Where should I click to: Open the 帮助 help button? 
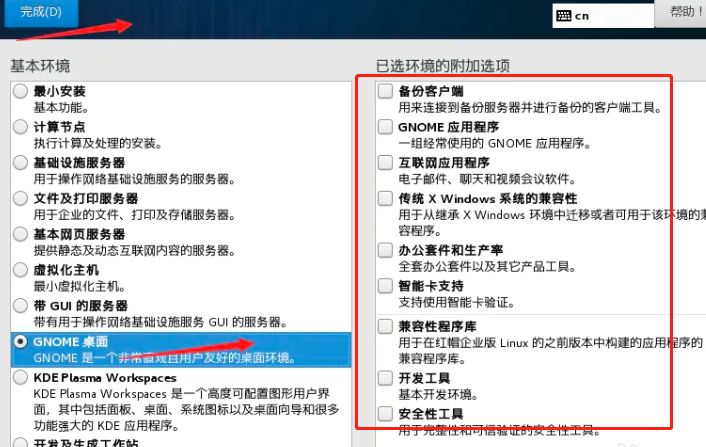tap(681, 13)
